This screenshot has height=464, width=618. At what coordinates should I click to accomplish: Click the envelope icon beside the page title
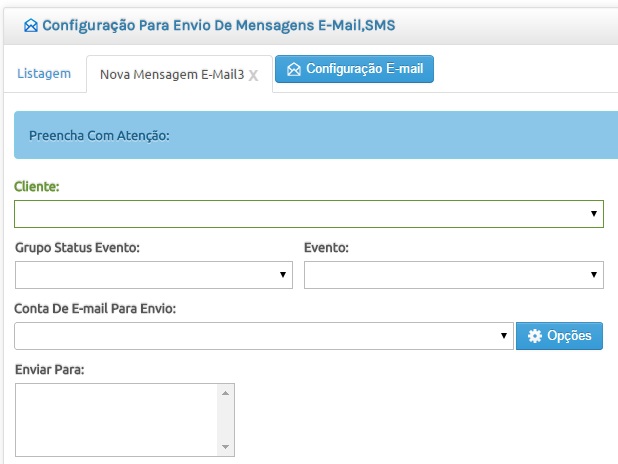31,26
